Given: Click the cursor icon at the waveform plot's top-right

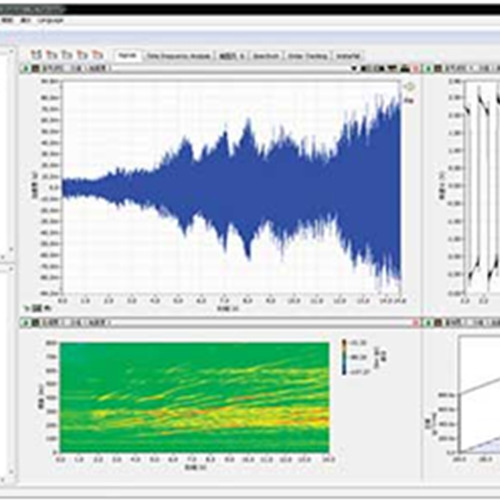Looking at the screenshot, I should 409,87.
